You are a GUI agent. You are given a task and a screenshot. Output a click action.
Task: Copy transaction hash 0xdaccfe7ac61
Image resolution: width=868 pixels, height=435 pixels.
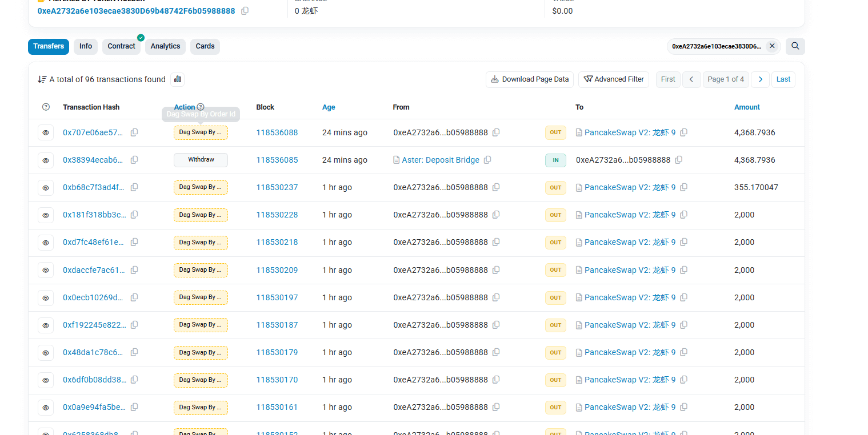(x=134, y=270)
